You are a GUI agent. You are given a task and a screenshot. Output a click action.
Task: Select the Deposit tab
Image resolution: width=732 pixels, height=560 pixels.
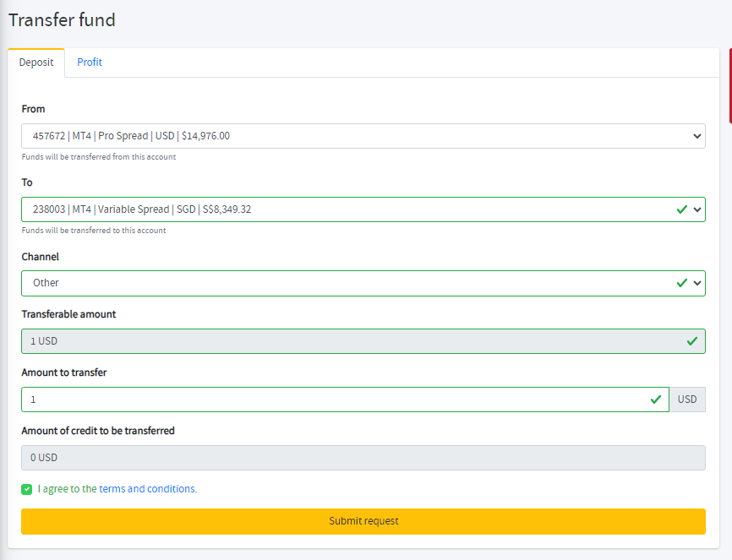point(36,63)
